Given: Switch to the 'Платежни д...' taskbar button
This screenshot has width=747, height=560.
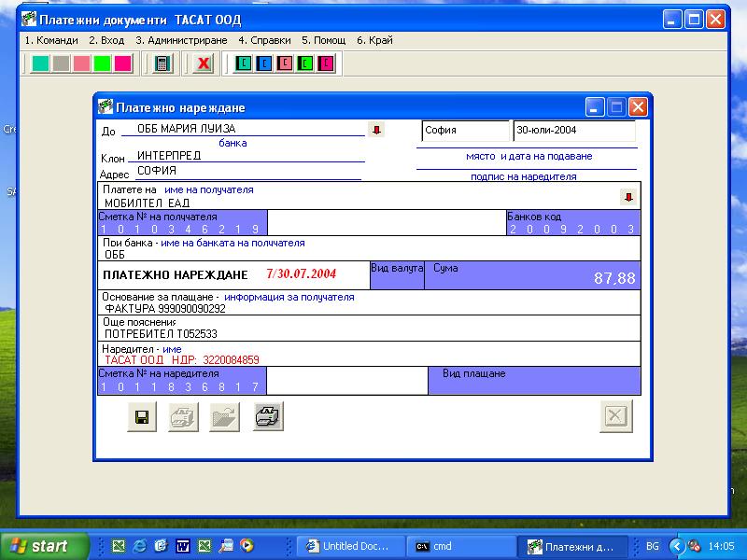Looking at the screenshot, I should coord(573,546).
